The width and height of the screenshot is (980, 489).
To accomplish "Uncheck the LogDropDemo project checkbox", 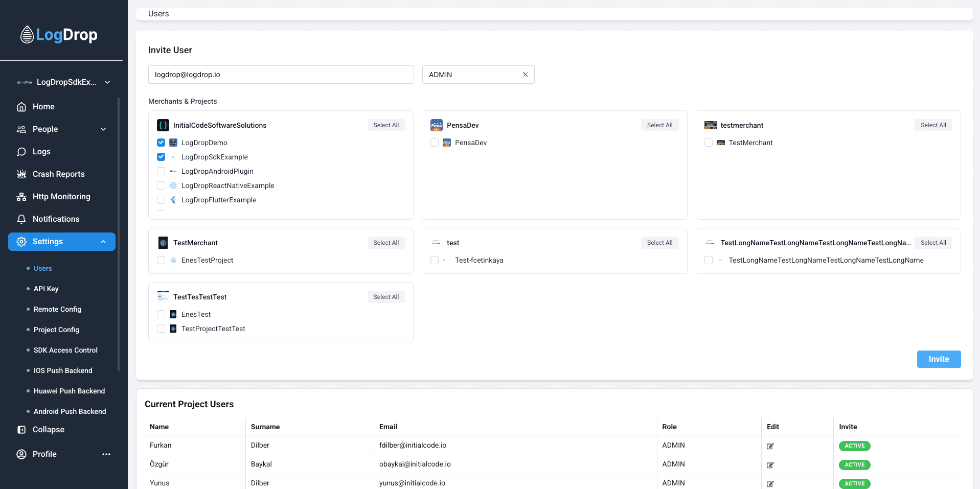I will coord(161,143).
